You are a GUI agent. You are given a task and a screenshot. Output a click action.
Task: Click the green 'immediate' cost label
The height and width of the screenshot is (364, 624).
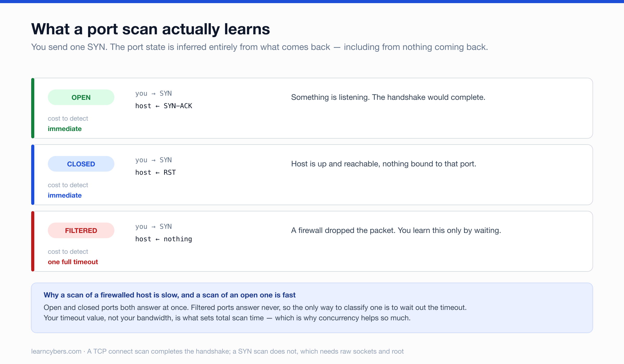[65, 129]
